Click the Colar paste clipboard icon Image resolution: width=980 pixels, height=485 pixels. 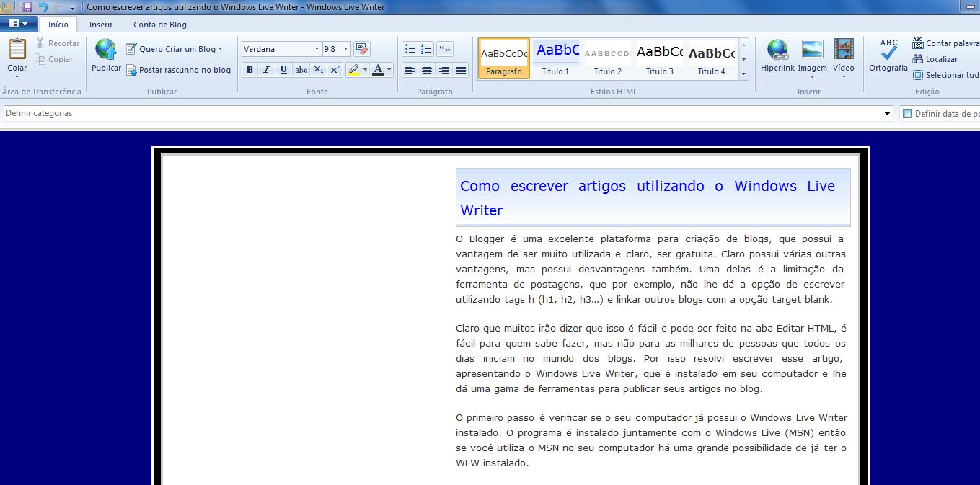[17, 49]
